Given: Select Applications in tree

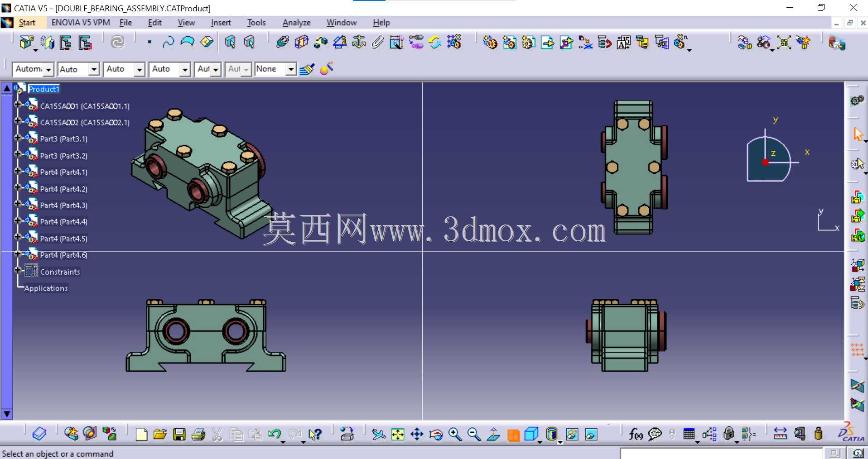Looking at the screenshot, I should pyautogui.click(x=46, y=288).
